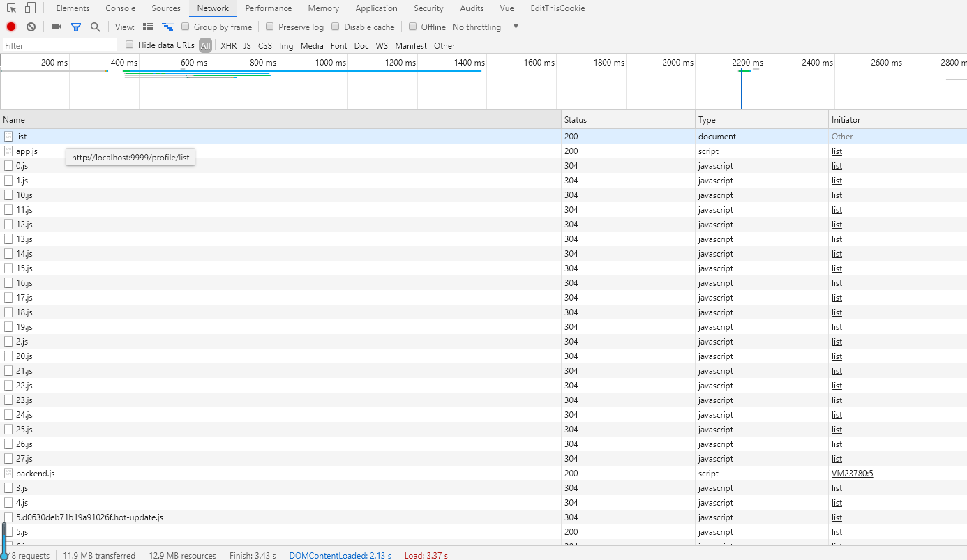Filter requests by CSS type
The width and height of the screenshot is (967, 560).
tap(265, 45)
